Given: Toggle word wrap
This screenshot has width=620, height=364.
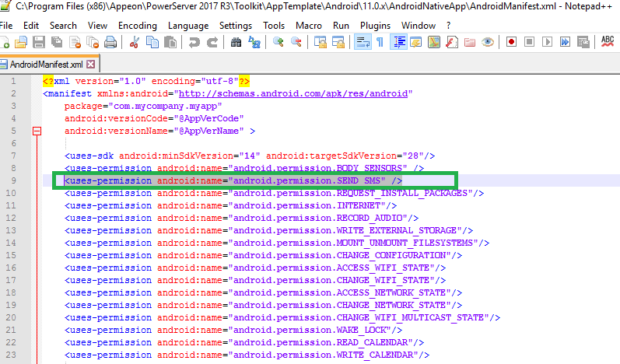Looking at the screenshot, I should click(363, 42).
